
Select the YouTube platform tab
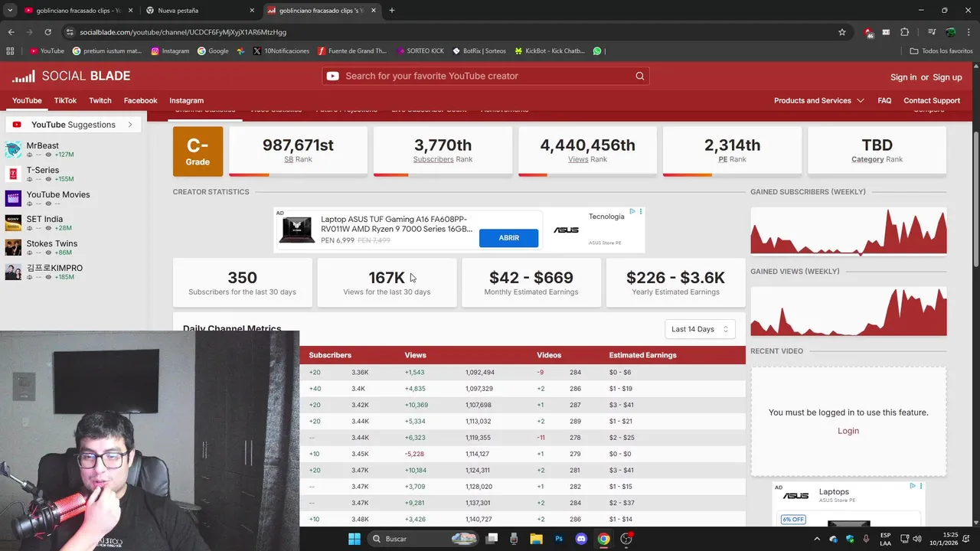coord(27,100)
